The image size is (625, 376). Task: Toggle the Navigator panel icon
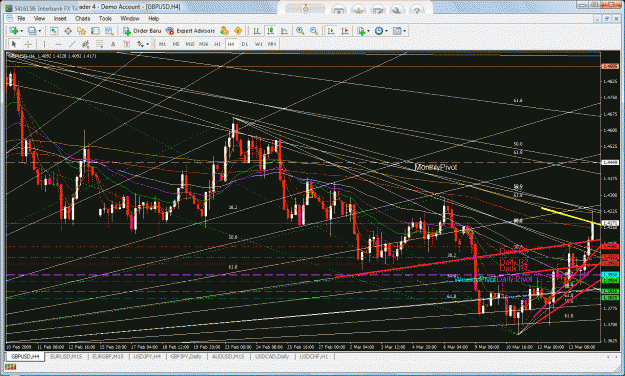[x=82, y=31]
